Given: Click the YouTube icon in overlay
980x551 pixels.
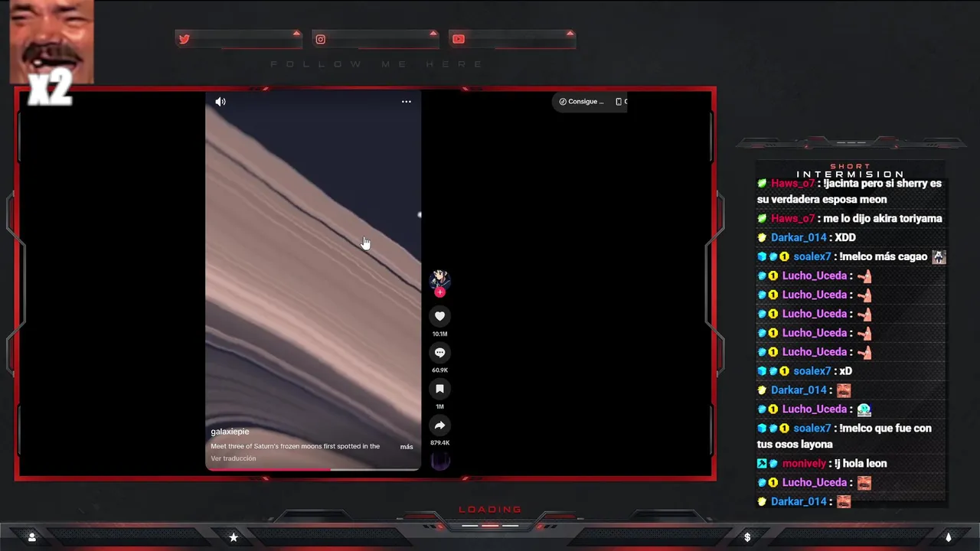Looking at the screenshot, I should click(458, 39).
